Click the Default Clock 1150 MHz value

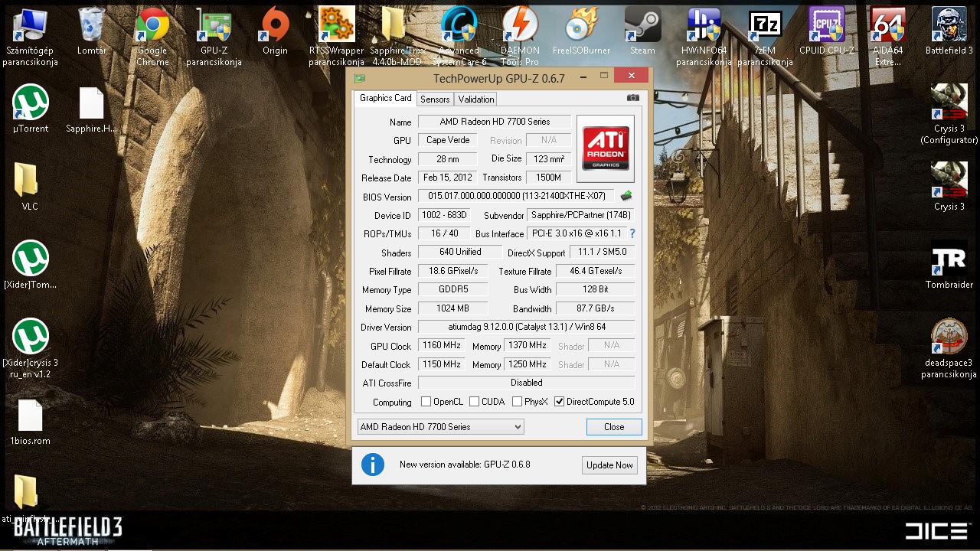[x=441, y=364]
